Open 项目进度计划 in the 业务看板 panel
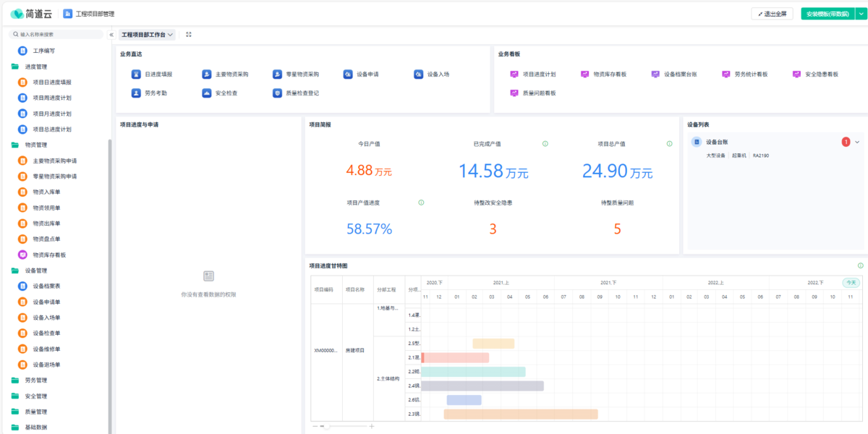The width and height of the screenshot is (868, 434). (x=514, y=74)
